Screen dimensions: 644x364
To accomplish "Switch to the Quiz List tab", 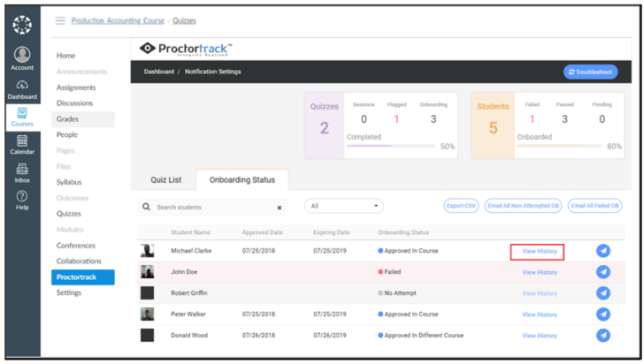I will click(x=165, y=179).
